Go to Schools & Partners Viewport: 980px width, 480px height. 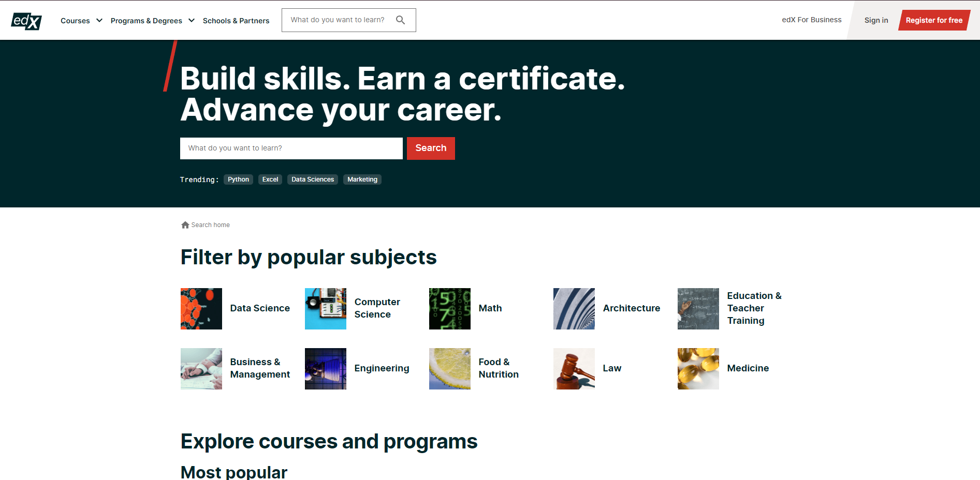pos(236,21)
